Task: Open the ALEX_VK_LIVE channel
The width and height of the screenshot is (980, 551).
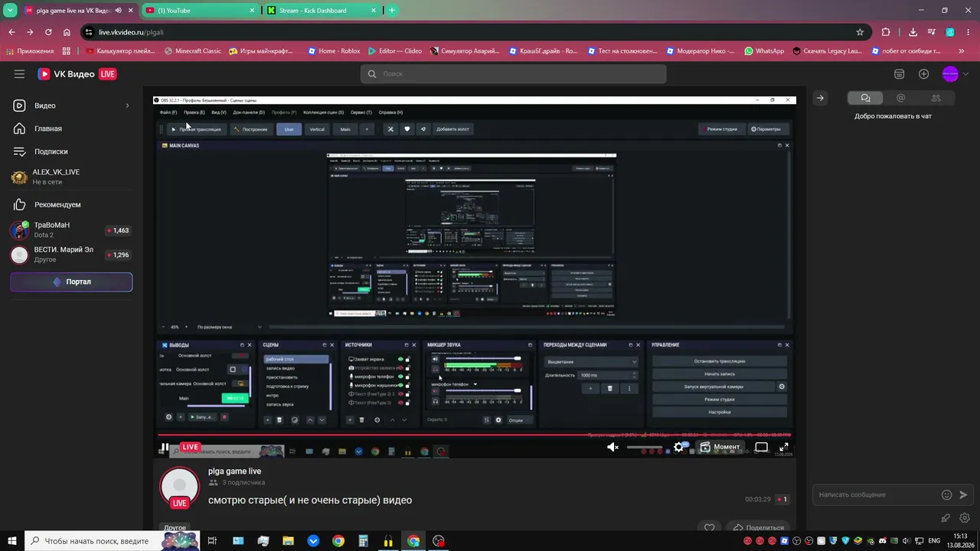Action: pyautogui.click(x=71, y=177)
